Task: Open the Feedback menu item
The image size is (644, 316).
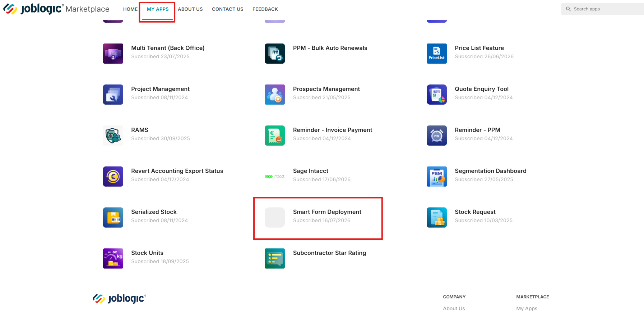Action: click(265, 9)
